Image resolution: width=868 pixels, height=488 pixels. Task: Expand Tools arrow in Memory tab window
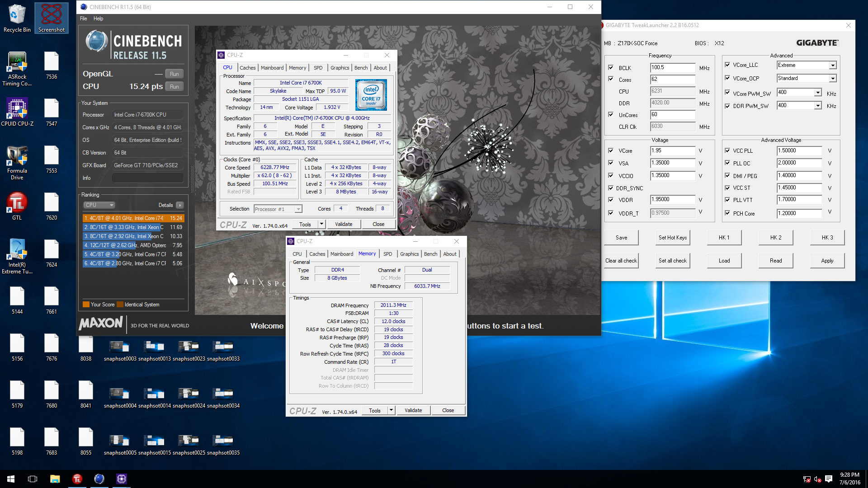tap(391, 410)
